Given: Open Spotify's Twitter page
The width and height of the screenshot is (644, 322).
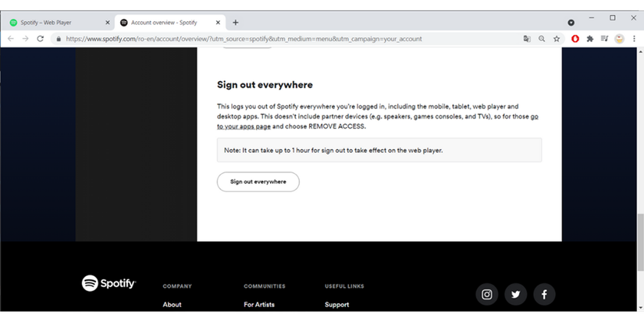Looking at the screenshot, I should [x=515, y=294].
